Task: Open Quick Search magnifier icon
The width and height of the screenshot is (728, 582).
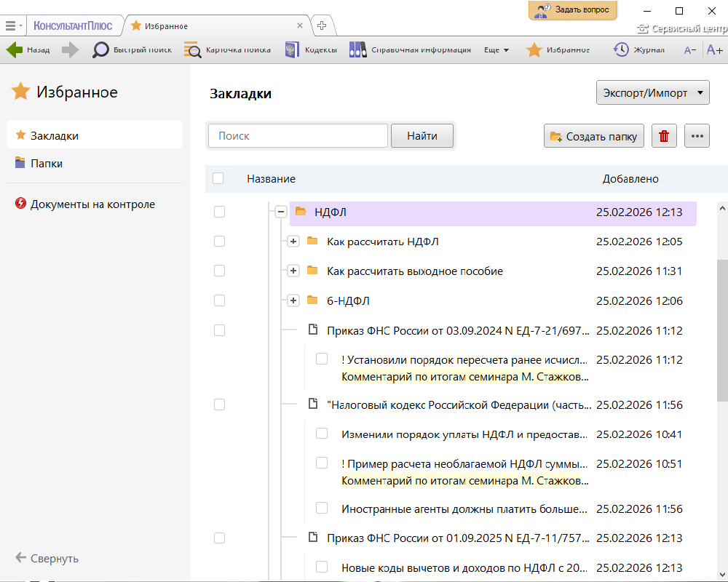Action: (x=100, y=50)
